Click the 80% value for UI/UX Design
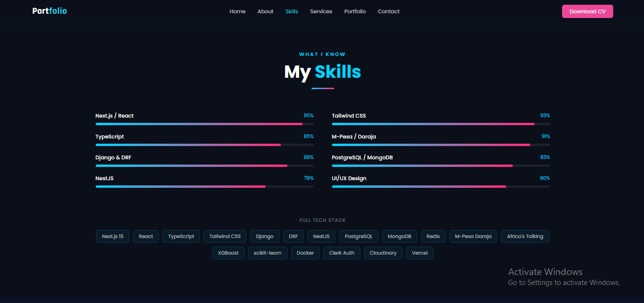Viewport: 644px width, 303px height. [x=545, y=178]
